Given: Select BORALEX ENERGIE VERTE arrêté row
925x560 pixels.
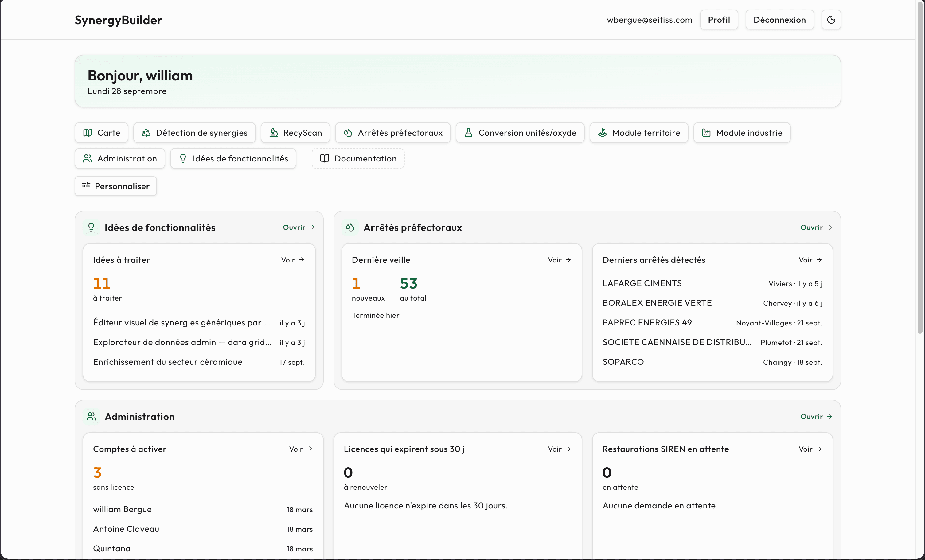Looking at the screenshot, I should (x=712, y=303).
